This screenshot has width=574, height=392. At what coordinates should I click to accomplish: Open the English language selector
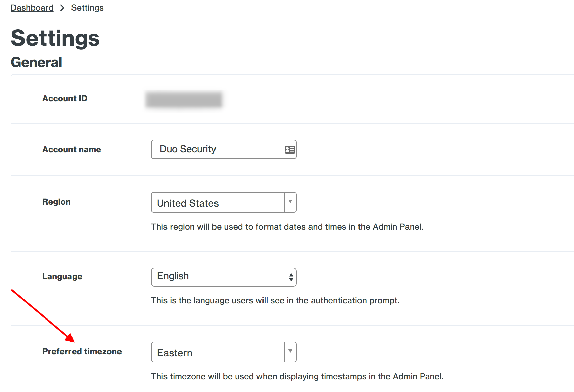click(218, 277)
